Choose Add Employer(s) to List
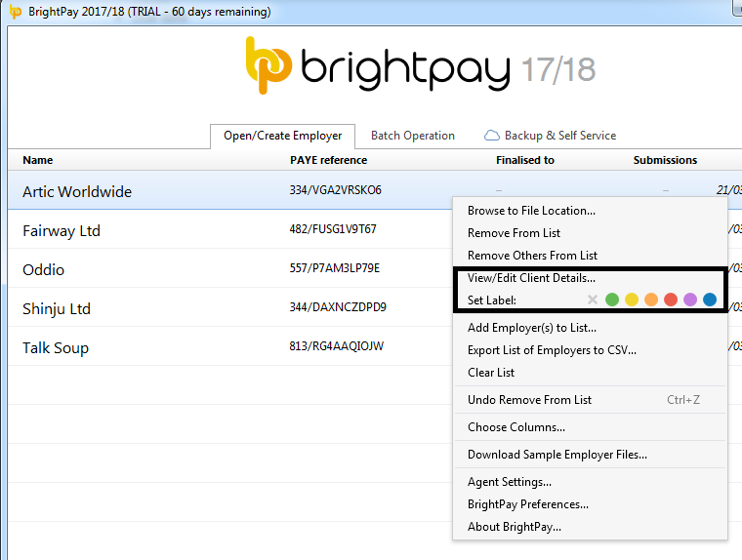The image size is (742, 560). pos(590,328)
